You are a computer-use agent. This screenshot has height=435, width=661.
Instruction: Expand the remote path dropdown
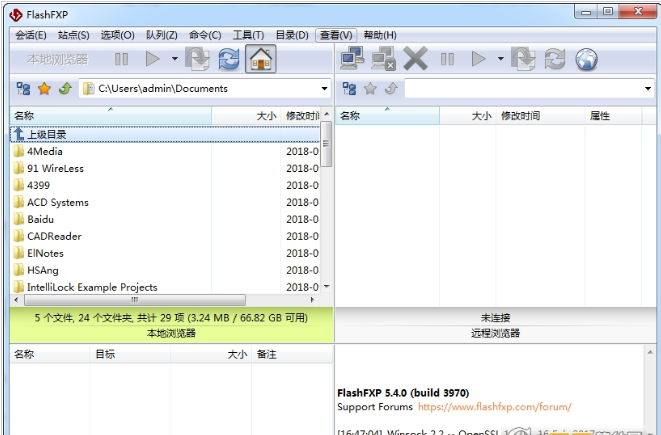[648, 89]
